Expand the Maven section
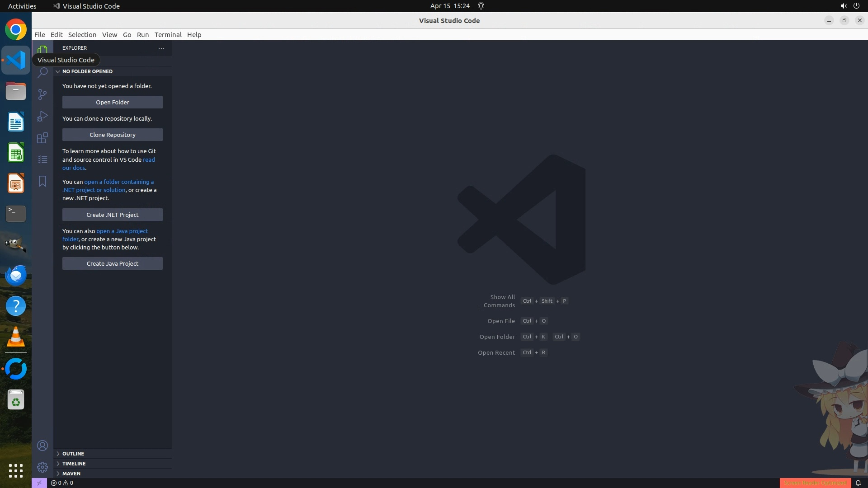868x488 pixels. (x=71, y=473)
